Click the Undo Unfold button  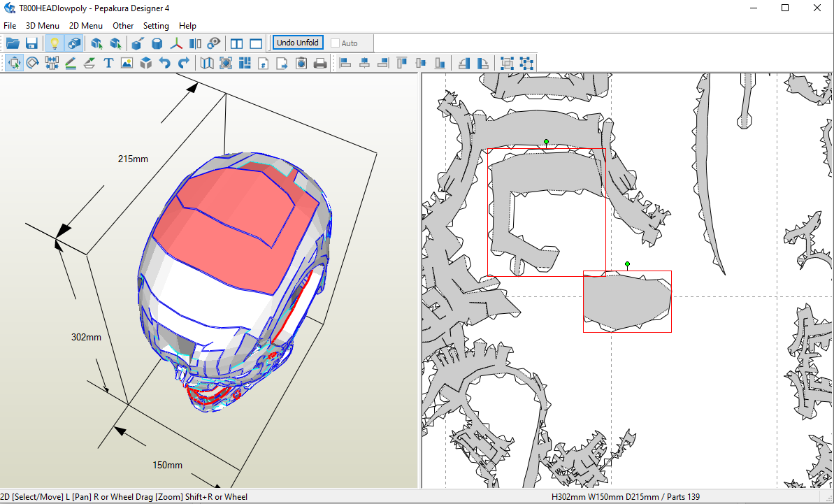tap(298, 43)
